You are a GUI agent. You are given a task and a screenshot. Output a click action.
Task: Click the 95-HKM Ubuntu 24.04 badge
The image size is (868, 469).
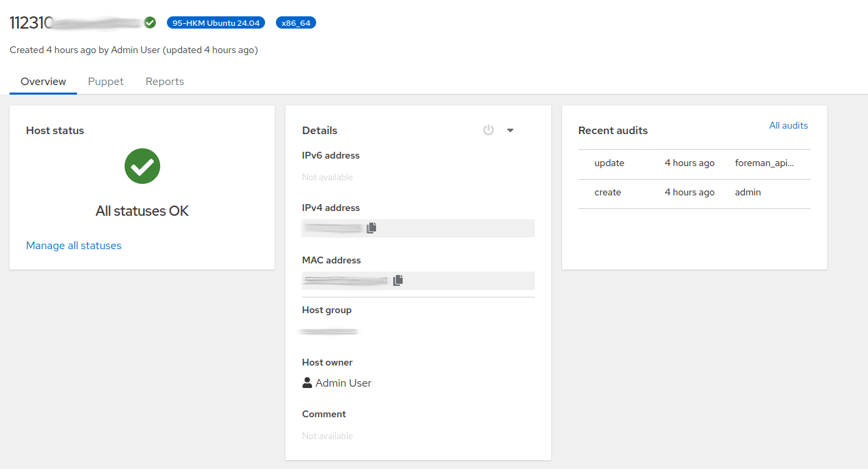pos(215,23)
